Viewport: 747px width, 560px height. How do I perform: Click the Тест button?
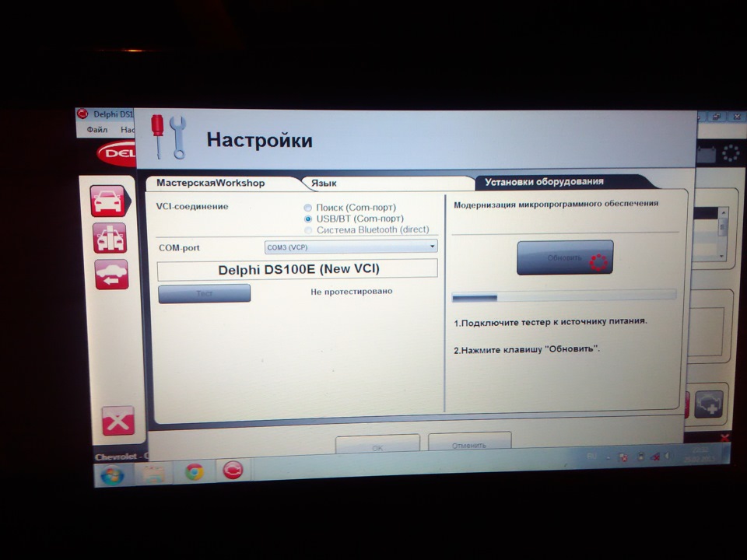point(205,293)
